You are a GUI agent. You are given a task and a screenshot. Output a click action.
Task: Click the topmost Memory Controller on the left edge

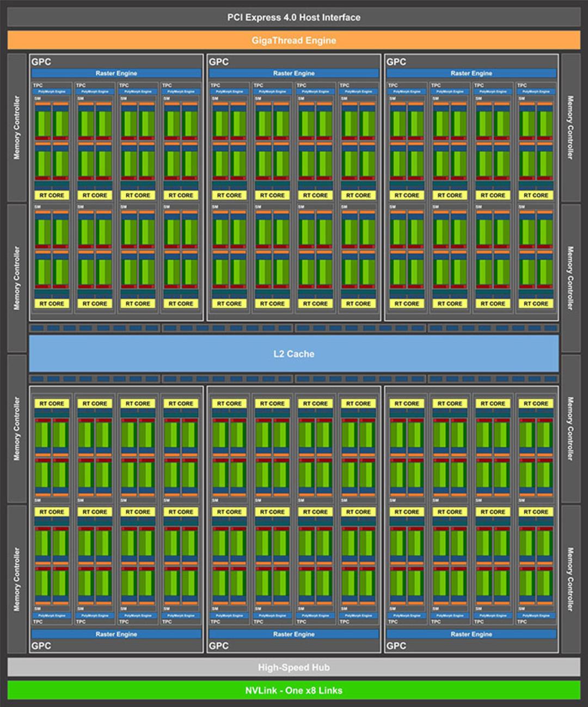click(x=17, y=128)
